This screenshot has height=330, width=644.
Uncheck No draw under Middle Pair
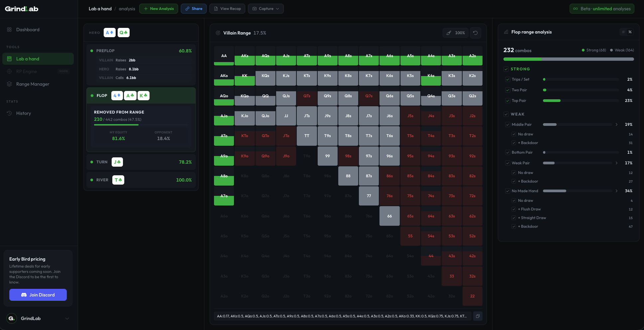pyautogui.click(x=514, y=134)
